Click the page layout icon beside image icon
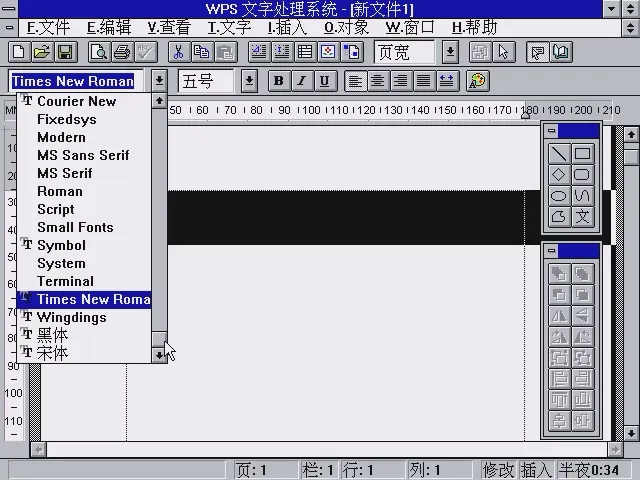This screenshot has width=640, height=480. coord(351,52)
